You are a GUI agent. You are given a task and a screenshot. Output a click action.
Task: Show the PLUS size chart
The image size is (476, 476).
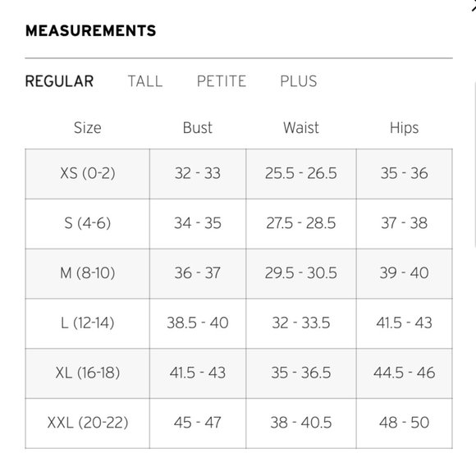(x=299, y=81)
